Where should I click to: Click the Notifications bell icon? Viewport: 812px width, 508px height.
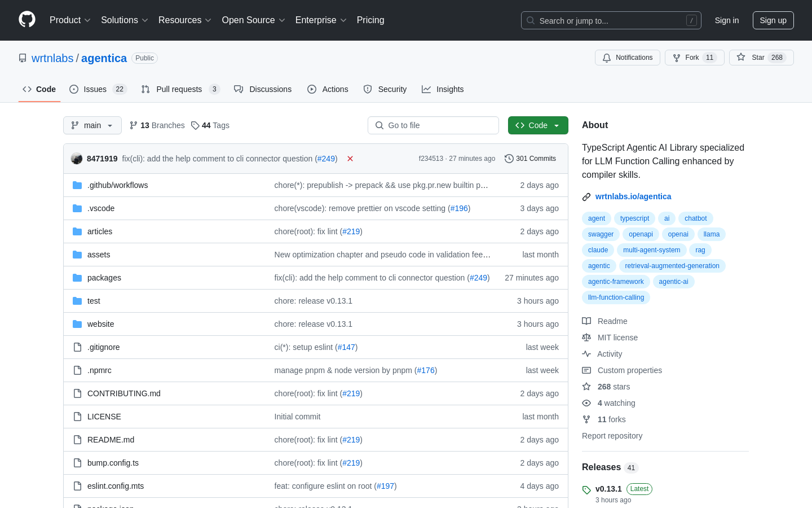(607, 58)
